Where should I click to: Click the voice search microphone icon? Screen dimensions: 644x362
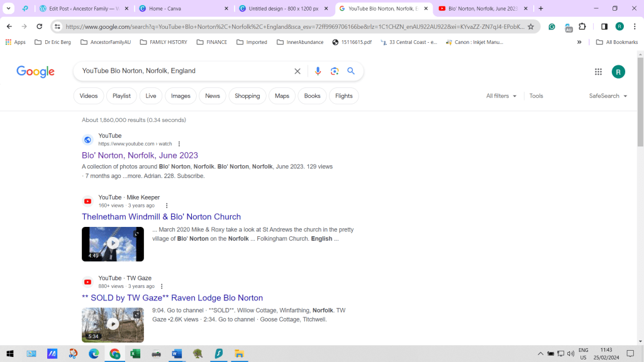point(318,71)
